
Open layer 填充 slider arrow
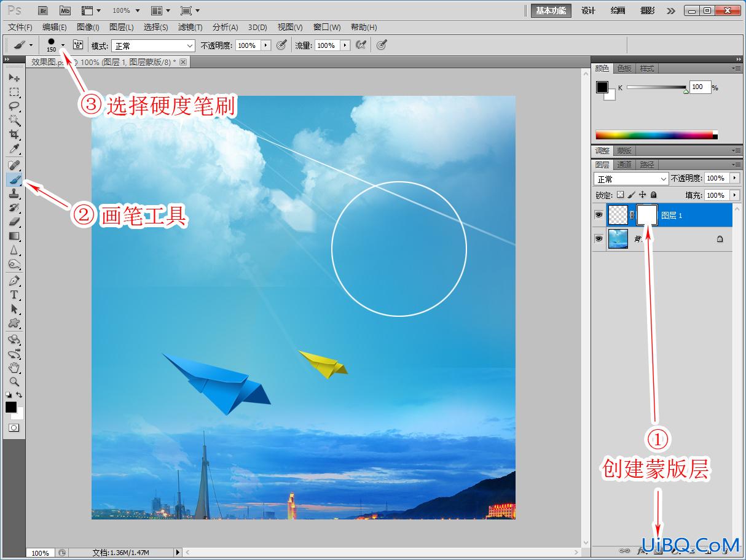(x=734, y=195)
